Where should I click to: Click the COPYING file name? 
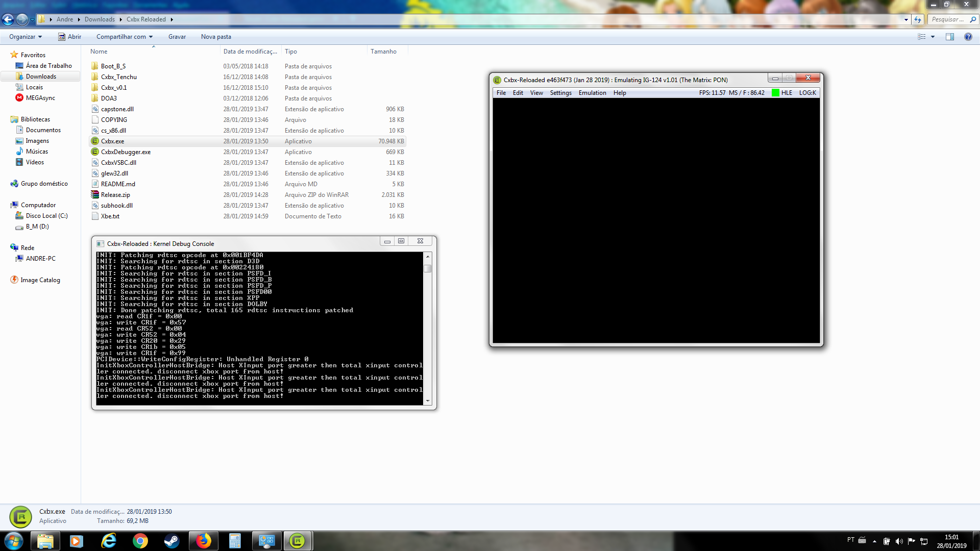click(x=114, y=120)
